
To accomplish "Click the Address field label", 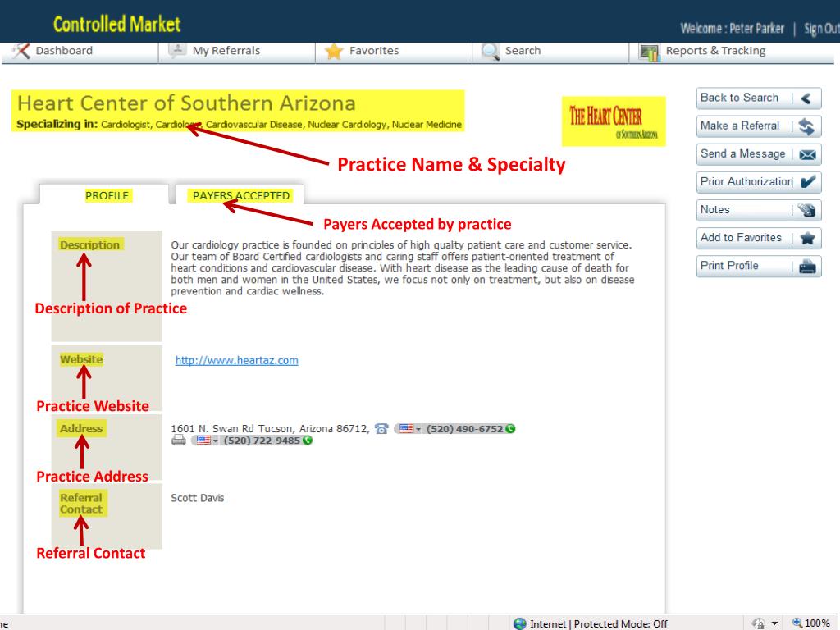I will coord(81,428).
